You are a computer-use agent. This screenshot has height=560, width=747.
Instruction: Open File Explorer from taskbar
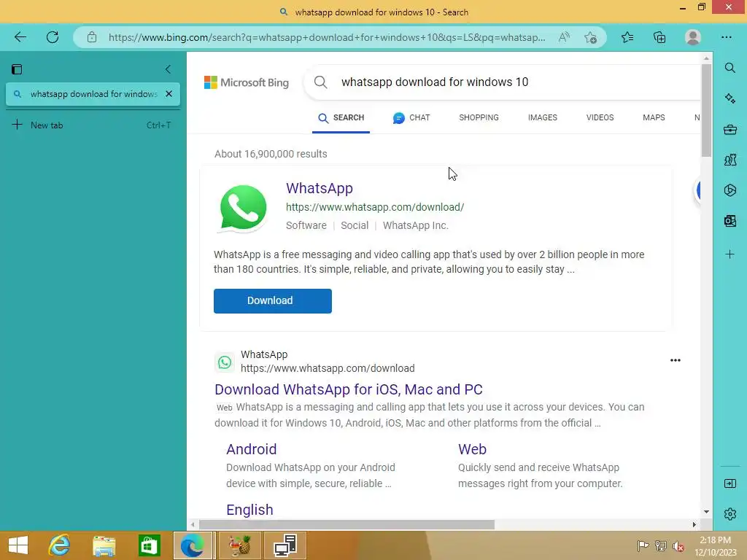point(104,545)
